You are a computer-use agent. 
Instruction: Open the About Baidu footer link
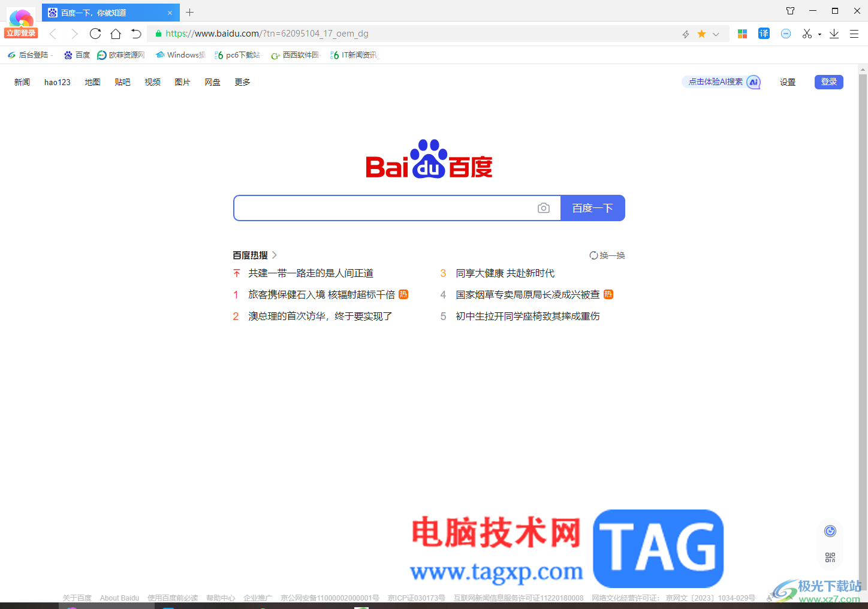(119, 598)
